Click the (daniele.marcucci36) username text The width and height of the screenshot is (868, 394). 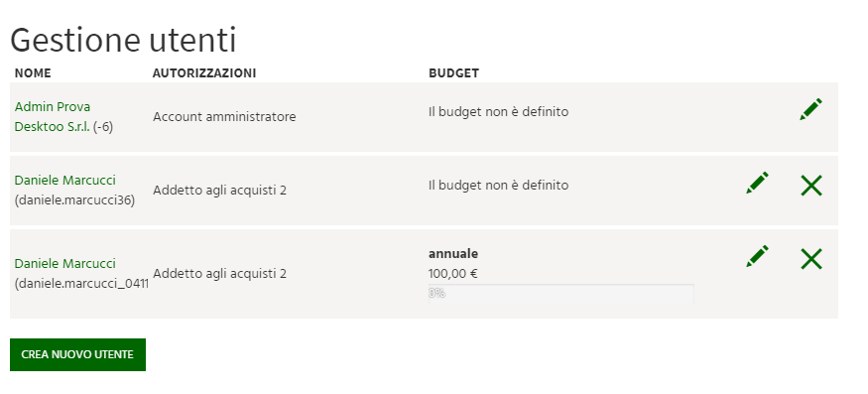(x=74, y=200)
